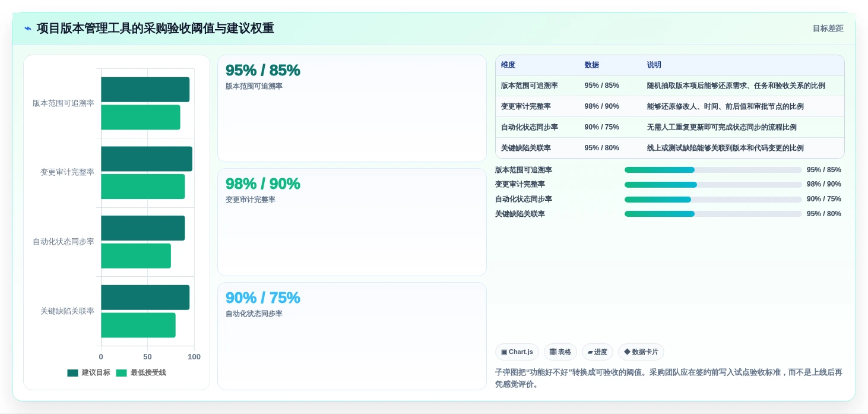Image resolution: width=868 pixels, height=414 pixels.
Task: Toggle the 建议目标 legend item
Action: (x=88, y=373)
